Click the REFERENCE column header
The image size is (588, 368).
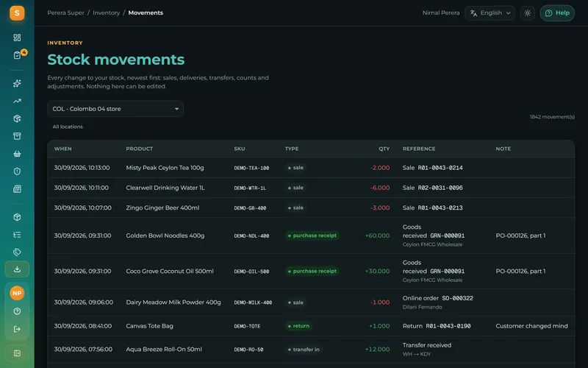[419, 149]
